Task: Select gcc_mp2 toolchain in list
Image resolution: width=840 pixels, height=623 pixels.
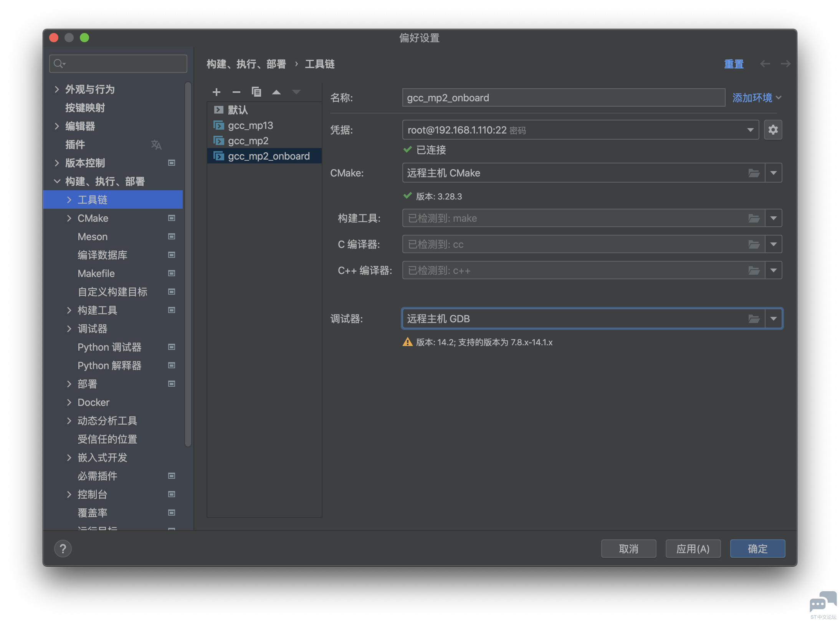Action: point(265,141)
